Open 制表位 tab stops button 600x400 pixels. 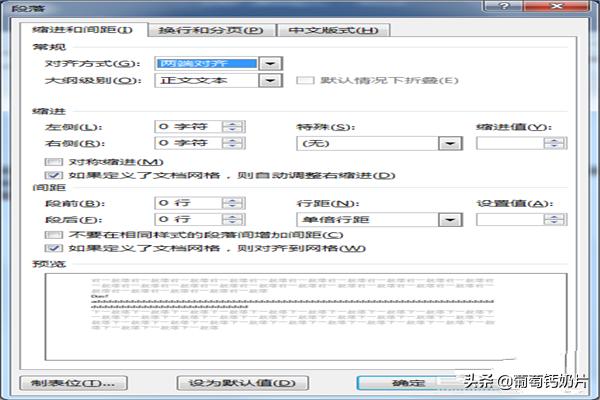(x=73, y=383)
